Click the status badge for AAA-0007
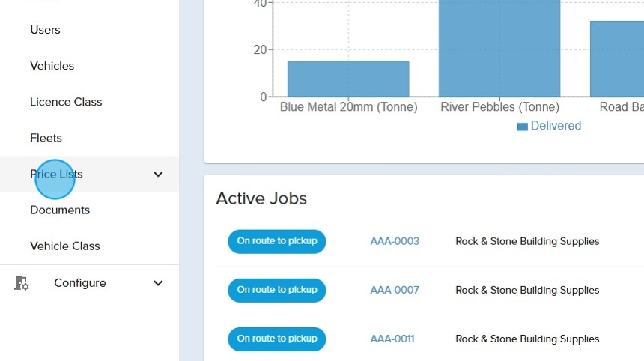The image size is (644, 361). 277,290
